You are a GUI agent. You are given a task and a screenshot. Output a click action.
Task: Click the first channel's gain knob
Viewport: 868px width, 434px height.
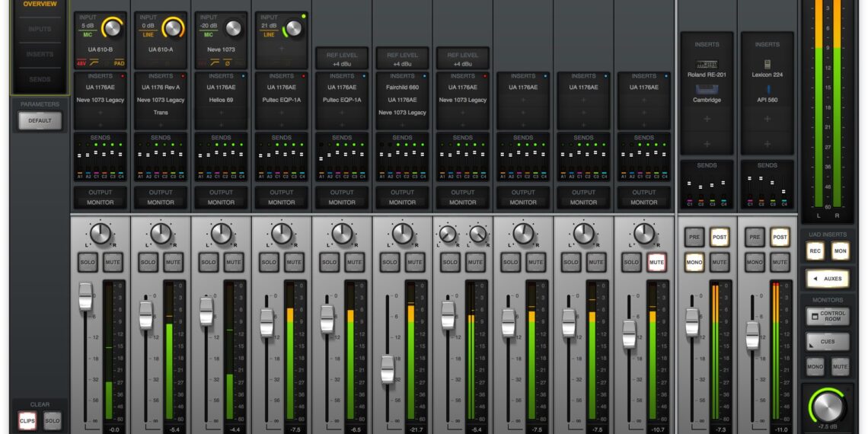point(112,28)
